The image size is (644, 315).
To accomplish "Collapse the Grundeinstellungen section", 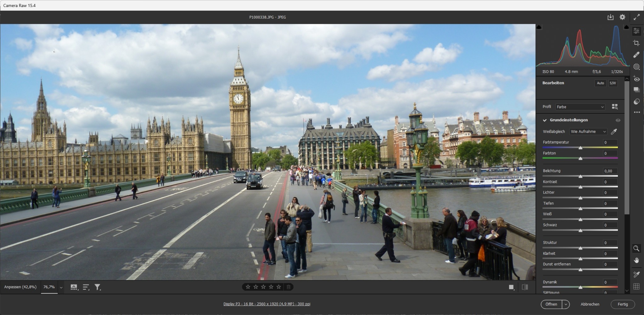I will pyautogui.click(x=545, y=120).
